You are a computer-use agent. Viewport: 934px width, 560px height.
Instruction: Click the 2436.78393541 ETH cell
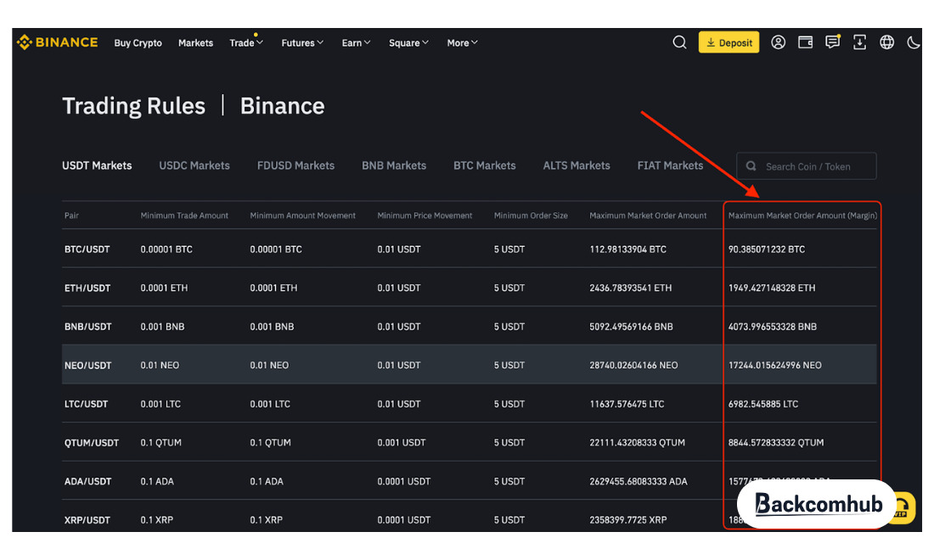click(630, 288)
